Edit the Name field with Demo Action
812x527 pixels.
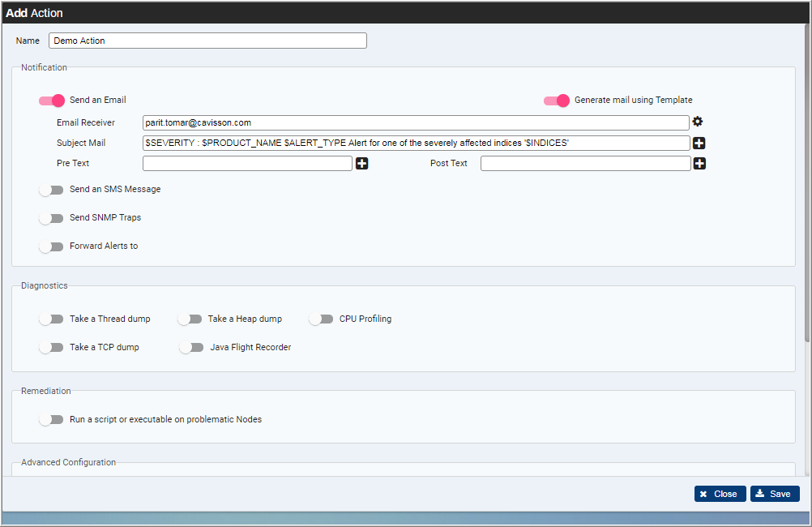click(x=207, y=41)
